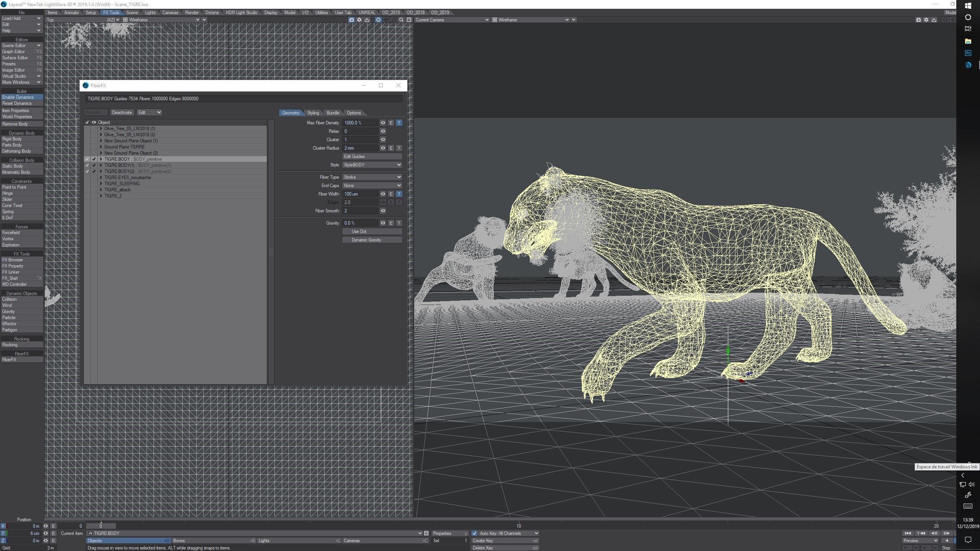Toggle visibility checkmark for TIGRE:BODY(1)
The width and height of the screenshot is (980, 551).
tap(94, 165)
